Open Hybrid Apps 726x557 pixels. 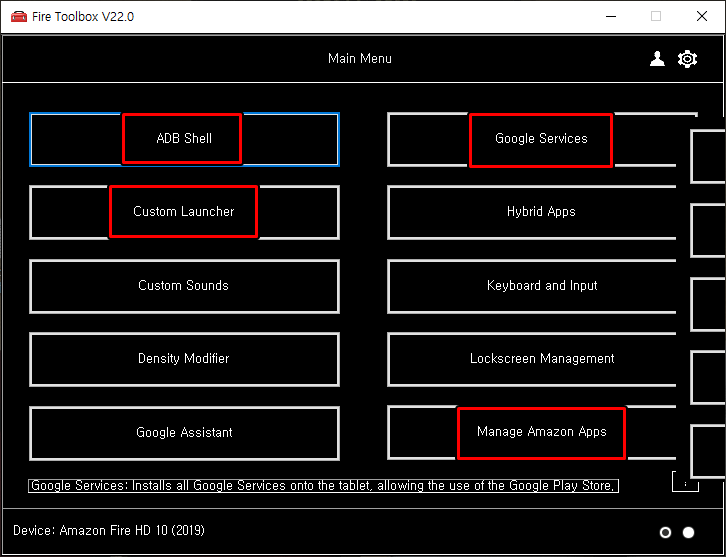pyautogui.click(x=532, y=212)
